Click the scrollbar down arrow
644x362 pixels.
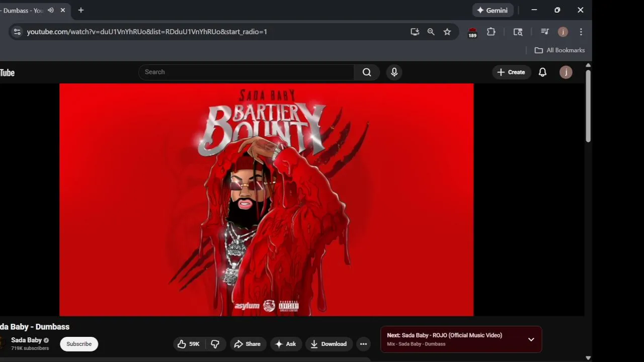(x=588, y=358)
